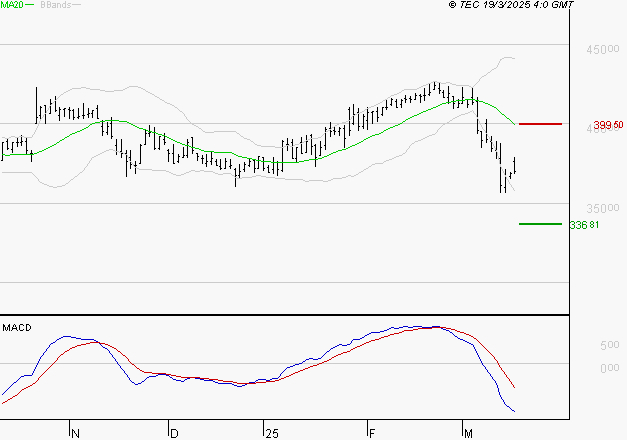Click the F month marker on time axis
The width and height of the screenshot is (627, 440).
[x=369, y=432]
